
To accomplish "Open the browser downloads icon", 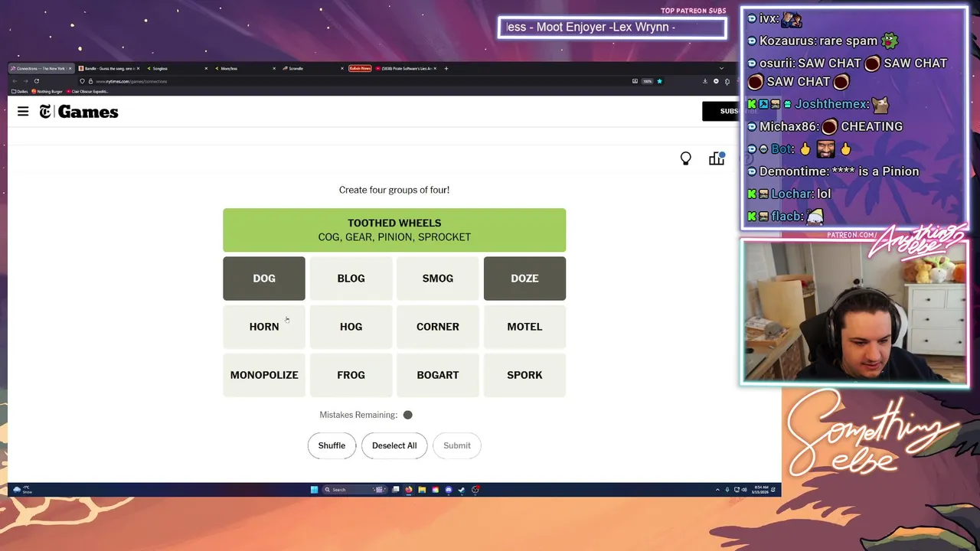I will click(705, 81).
